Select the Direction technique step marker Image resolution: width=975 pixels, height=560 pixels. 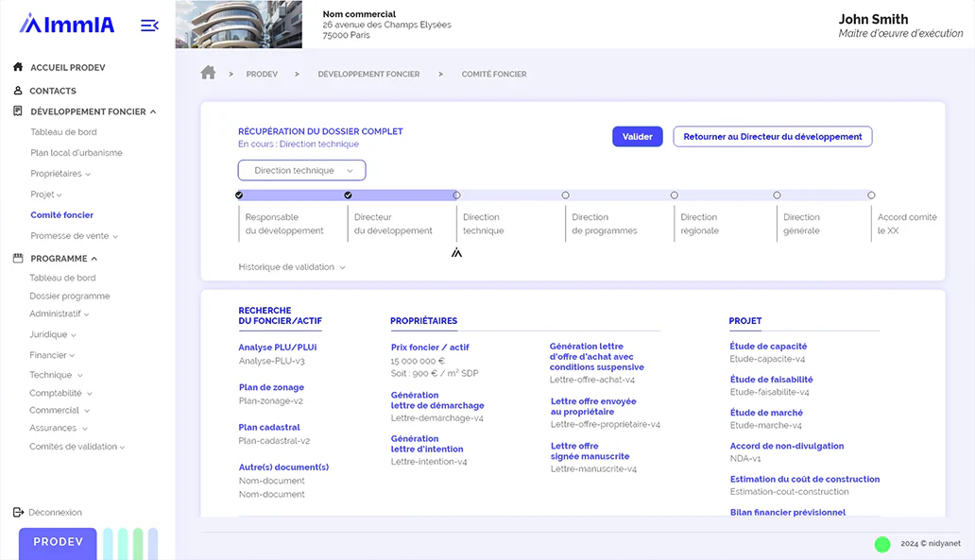(457, 195)
